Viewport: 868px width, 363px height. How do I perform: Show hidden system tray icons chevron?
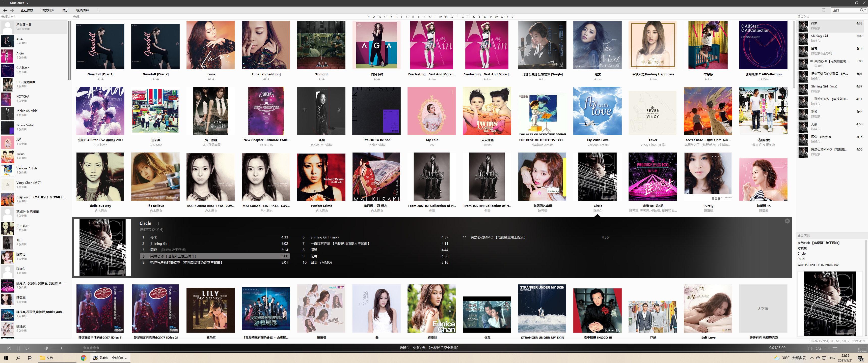pyautogui.click(x=812, y=358)
